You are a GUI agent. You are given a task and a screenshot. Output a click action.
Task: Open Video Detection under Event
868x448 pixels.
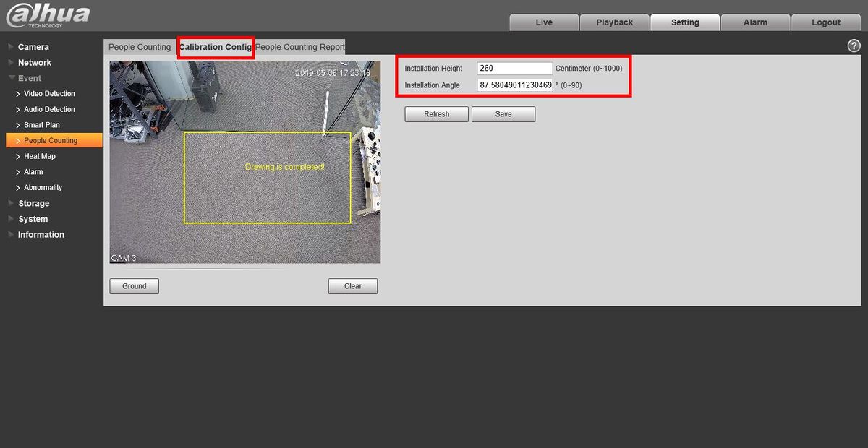[49, 94]
